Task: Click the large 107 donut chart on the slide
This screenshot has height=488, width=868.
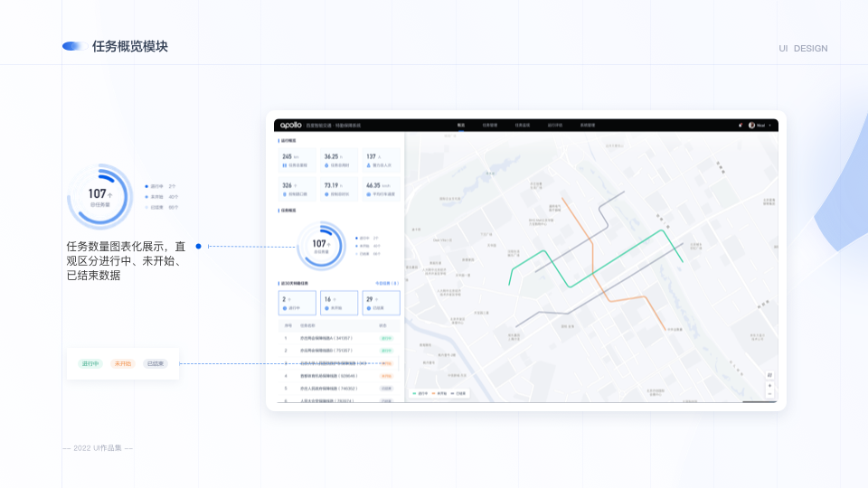Action: (x=100, y=196)
